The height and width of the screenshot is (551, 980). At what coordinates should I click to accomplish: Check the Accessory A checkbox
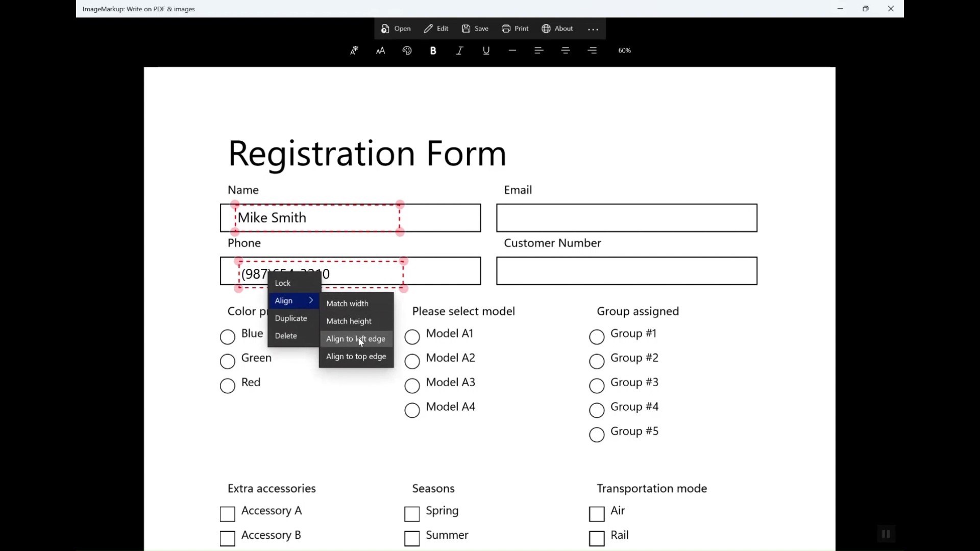228,514
